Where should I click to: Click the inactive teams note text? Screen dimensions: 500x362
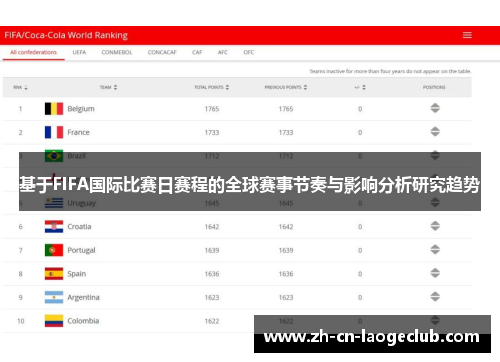tap(390, 71)
